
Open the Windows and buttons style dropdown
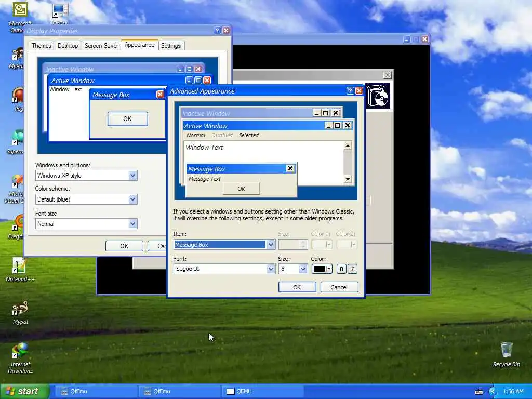(132, 176)
